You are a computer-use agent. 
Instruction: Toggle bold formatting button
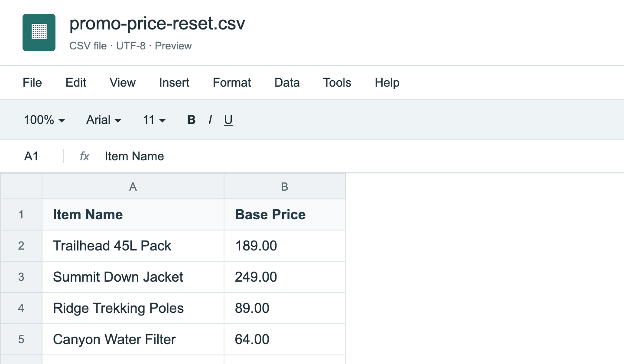click(x=191, y=120)
